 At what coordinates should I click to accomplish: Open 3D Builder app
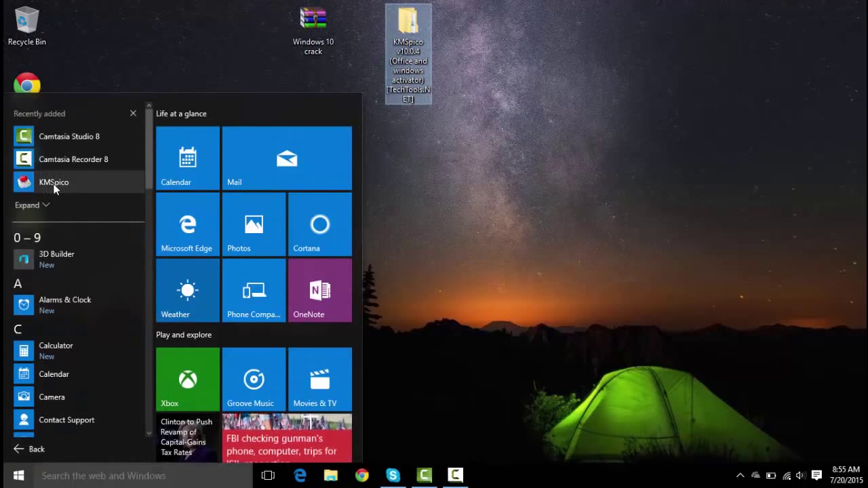(x=78, y=259)
